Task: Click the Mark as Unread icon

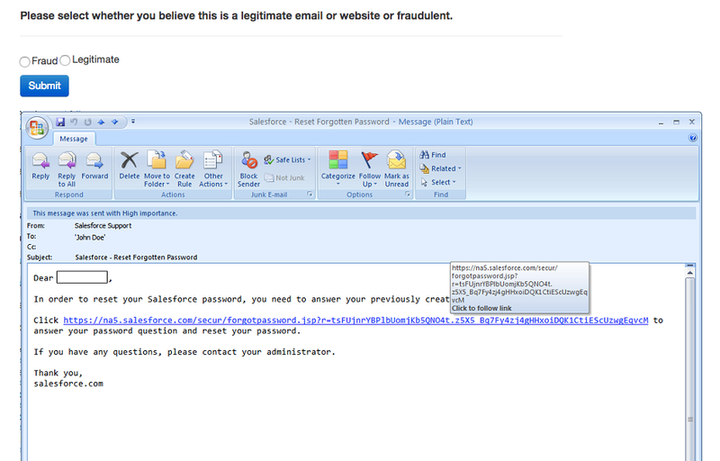Action: click(x=397, y=168)
